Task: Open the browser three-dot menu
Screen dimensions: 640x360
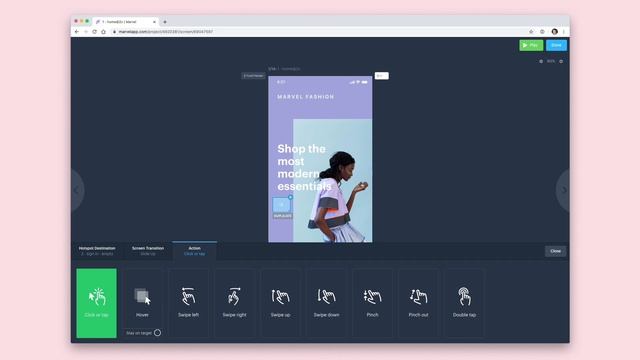Action: [564, 31]
